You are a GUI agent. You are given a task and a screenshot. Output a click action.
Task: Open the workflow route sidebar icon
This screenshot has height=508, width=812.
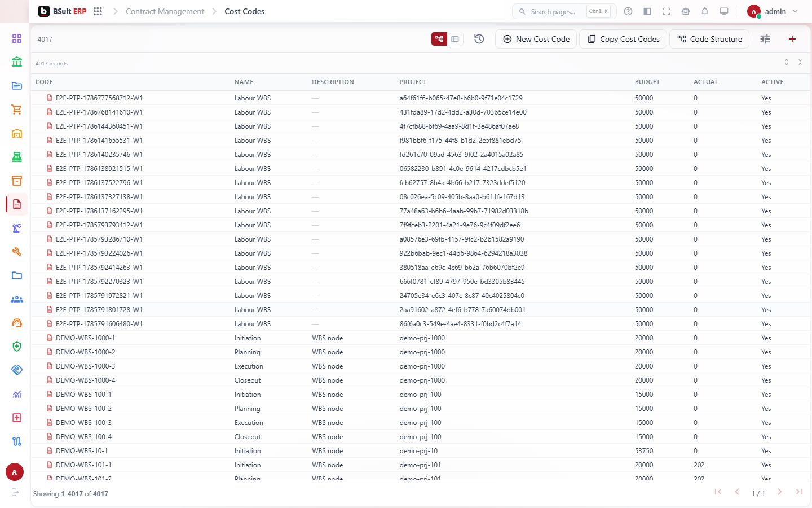click(x=17, y=441)
